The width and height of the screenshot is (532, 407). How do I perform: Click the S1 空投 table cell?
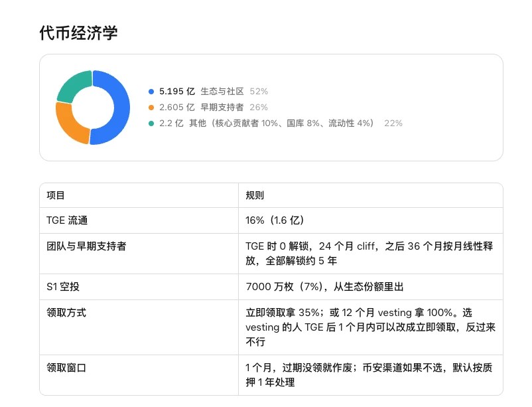tap(139, 287)
